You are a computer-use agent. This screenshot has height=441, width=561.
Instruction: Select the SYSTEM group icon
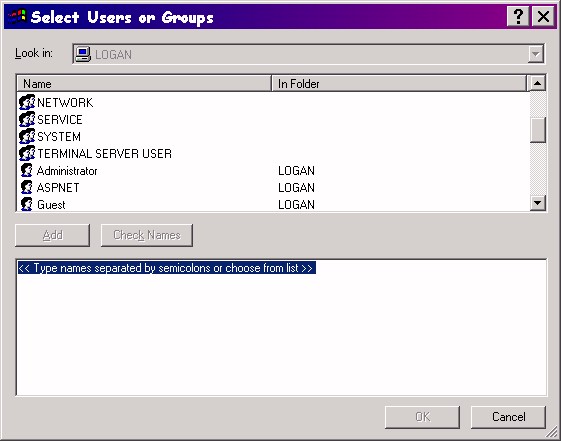[x=27, y=137]
